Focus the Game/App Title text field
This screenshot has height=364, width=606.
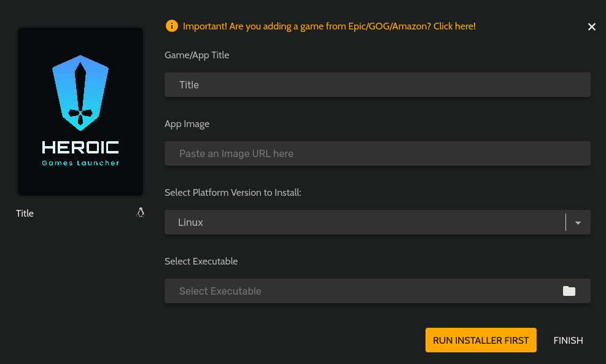[x=377, y=85]
